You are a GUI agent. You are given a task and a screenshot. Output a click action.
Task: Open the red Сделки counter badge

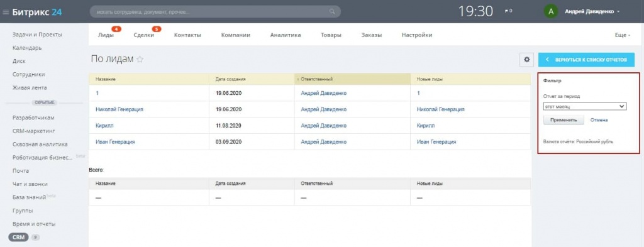pyautogui.click(x=157, y=29)
